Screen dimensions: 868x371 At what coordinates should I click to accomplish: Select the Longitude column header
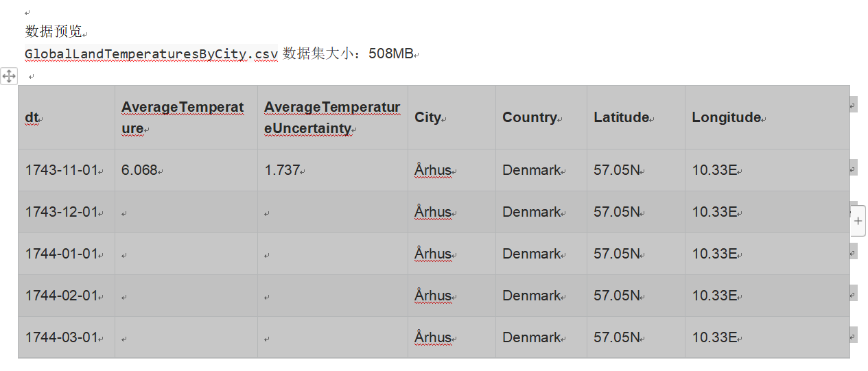click(726, 117)
